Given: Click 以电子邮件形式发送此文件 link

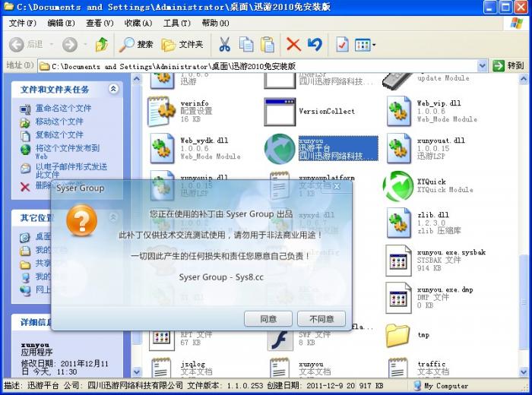Looking at the screenshot, I should pos(71,170).
